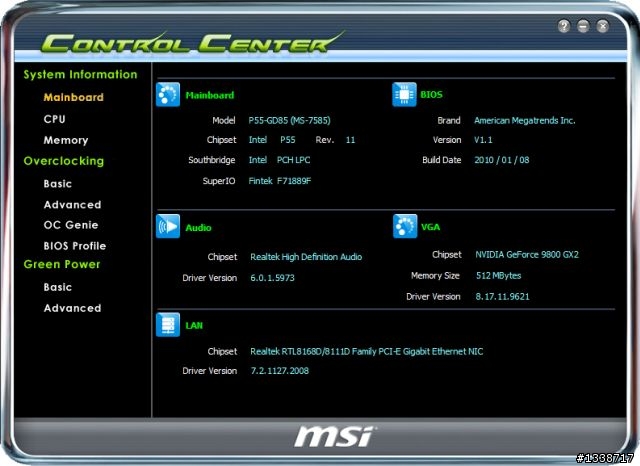Click the NVIDIA GeForce 9800 GX2 text
This screenshot has width=640, height=466.
(527, 255)
